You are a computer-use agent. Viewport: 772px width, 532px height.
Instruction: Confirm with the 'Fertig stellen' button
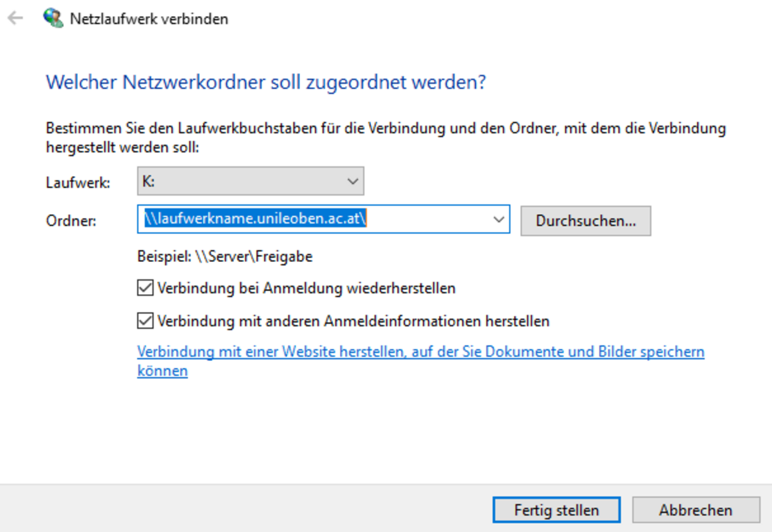557,510
